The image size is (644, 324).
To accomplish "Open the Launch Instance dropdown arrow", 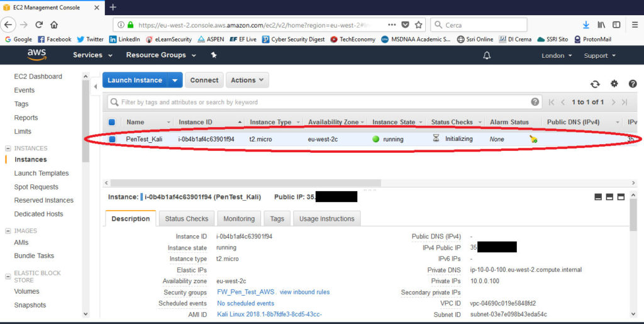I will 175,80.
